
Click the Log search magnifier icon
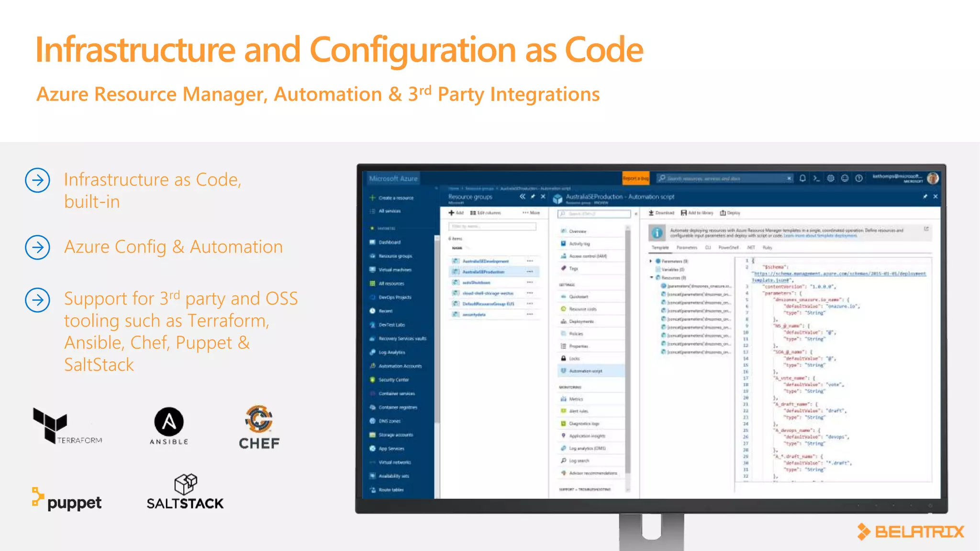coord(563,461)
